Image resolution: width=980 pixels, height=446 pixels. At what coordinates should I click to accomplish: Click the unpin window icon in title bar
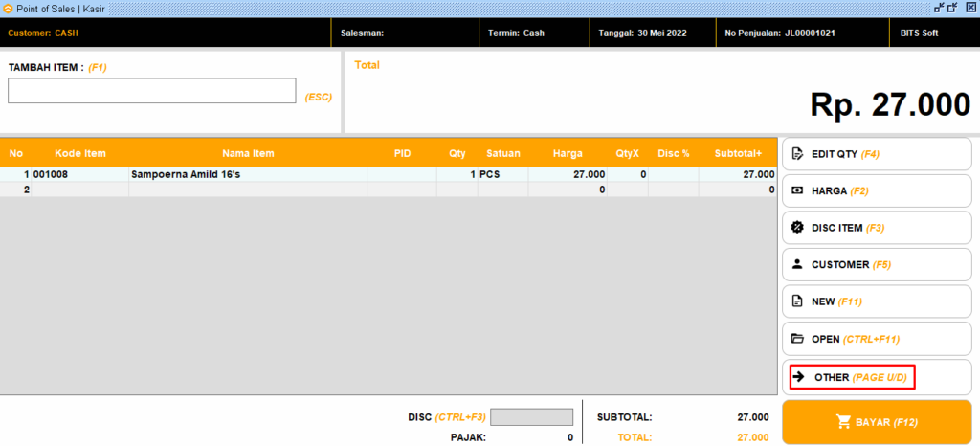coord(940,8)
